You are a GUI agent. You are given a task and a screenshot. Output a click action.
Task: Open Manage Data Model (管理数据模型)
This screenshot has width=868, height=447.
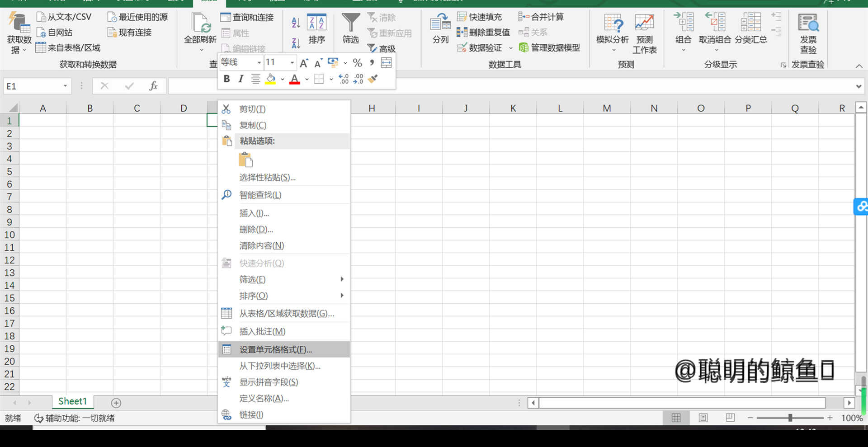(x=549, y=47)
